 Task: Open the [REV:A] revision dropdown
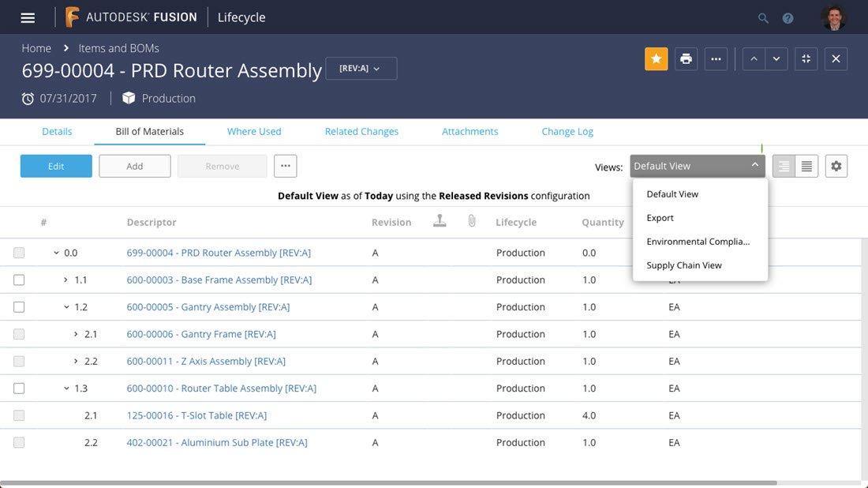click(361, 68)
